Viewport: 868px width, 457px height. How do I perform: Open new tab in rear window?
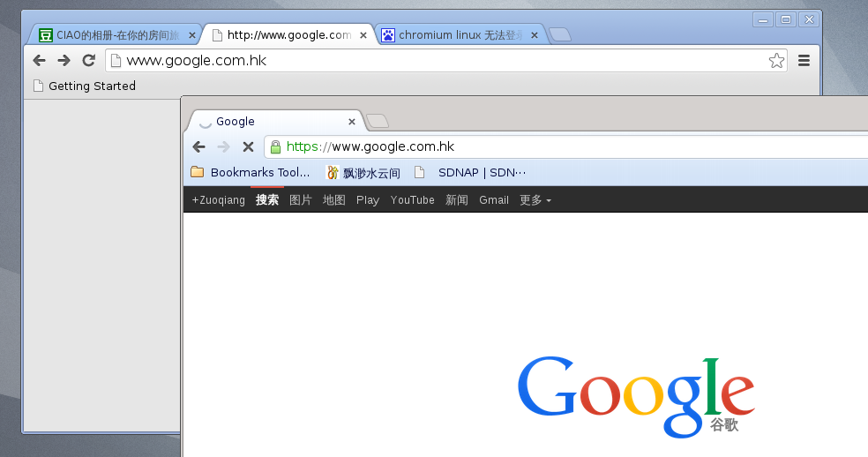point(560,35)
